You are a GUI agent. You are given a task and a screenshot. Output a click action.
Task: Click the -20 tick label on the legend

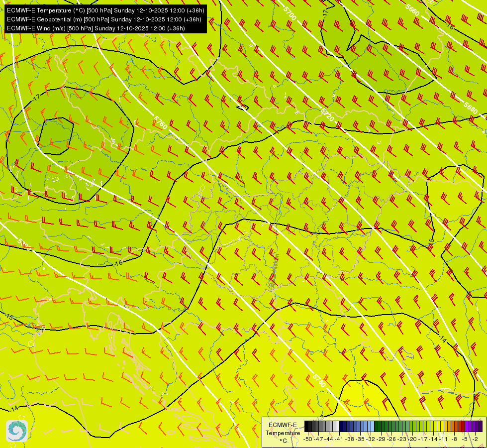pyautogui.click(x=413, y=439)
